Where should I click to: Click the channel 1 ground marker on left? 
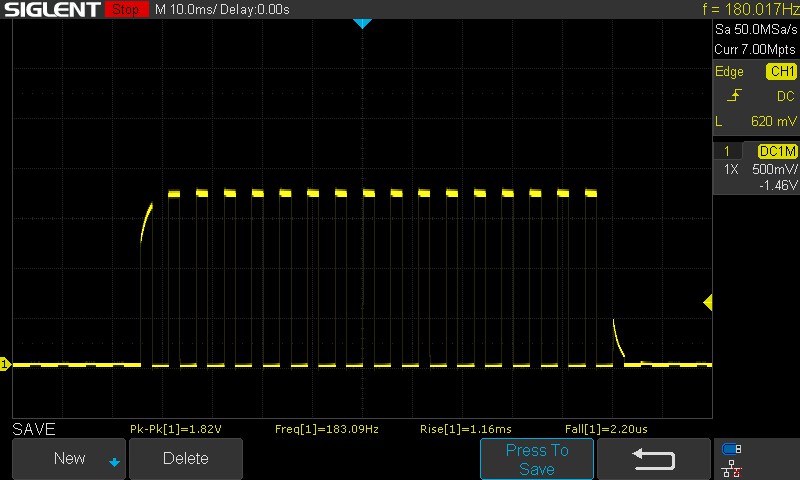click(5, 365)
